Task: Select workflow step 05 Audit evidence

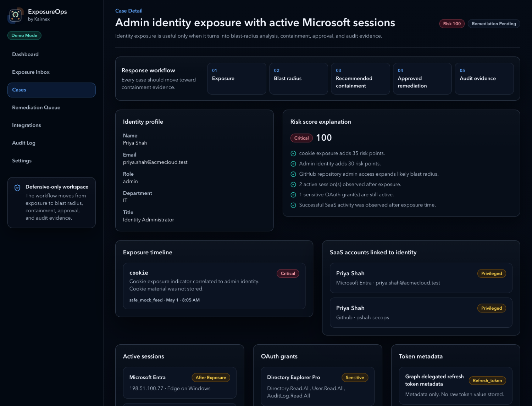Action: pos(484,79)
